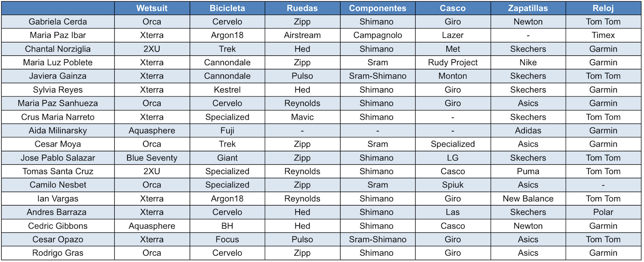Select the Componentes header cell
644x262 pixels.
(x=377, y=8)
